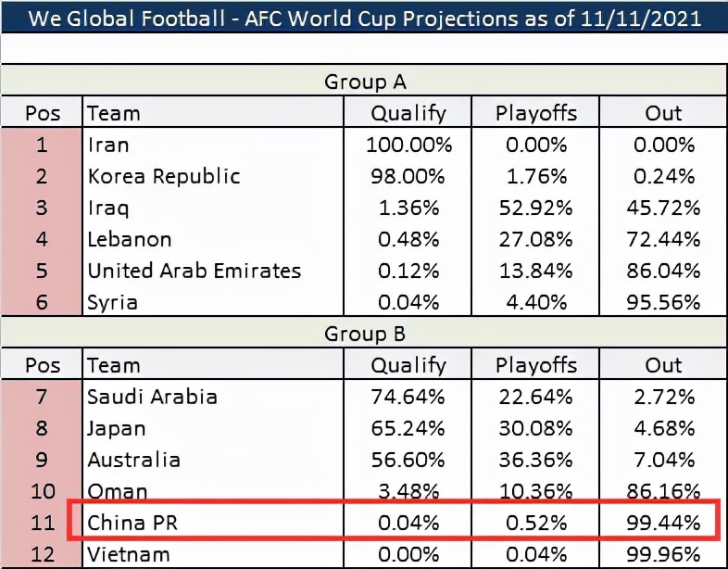Select the Group A header cell
This screenshot has height=569, width=728.
click(x=365, y=82)
